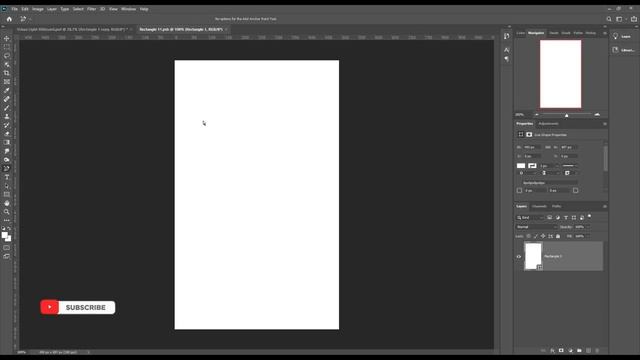Toggle filter for type layers
The image size is (640, 360).
[x=566, y=218]
